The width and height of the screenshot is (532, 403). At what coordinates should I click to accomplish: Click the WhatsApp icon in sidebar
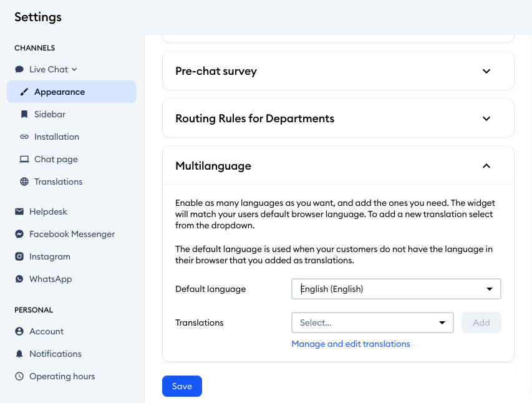click(x=19, y=279)
